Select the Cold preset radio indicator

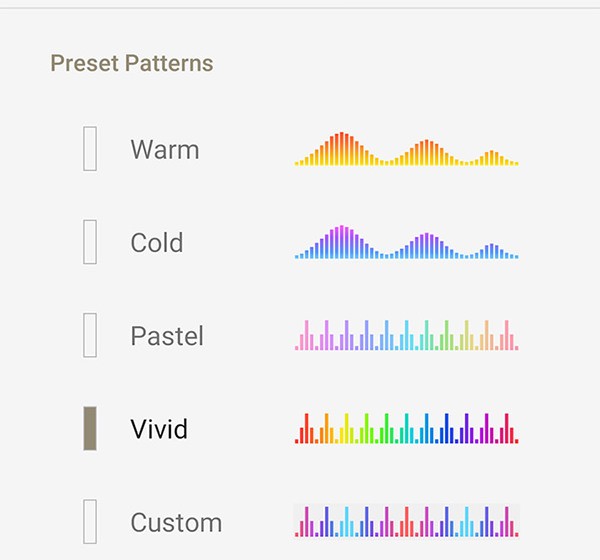point(90,242)
